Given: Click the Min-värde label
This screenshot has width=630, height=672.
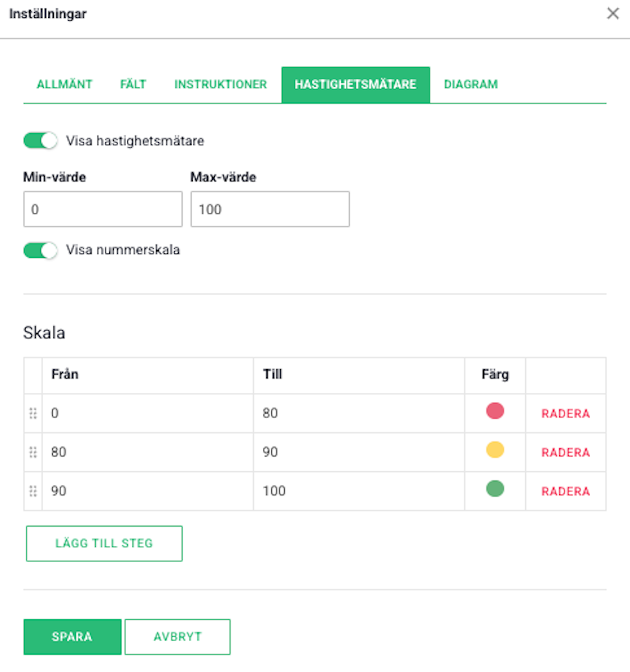Looking at the screenshot, I should [55, 177].
